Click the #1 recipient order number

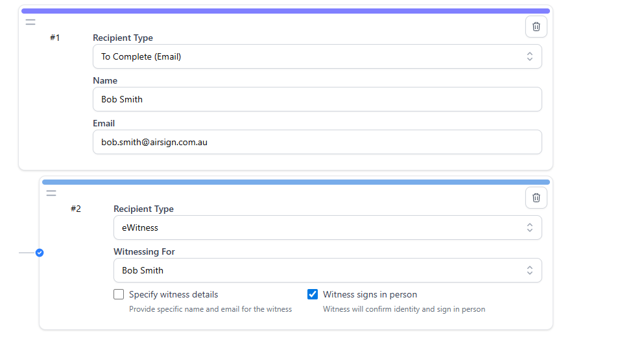[x=55, y=38]
